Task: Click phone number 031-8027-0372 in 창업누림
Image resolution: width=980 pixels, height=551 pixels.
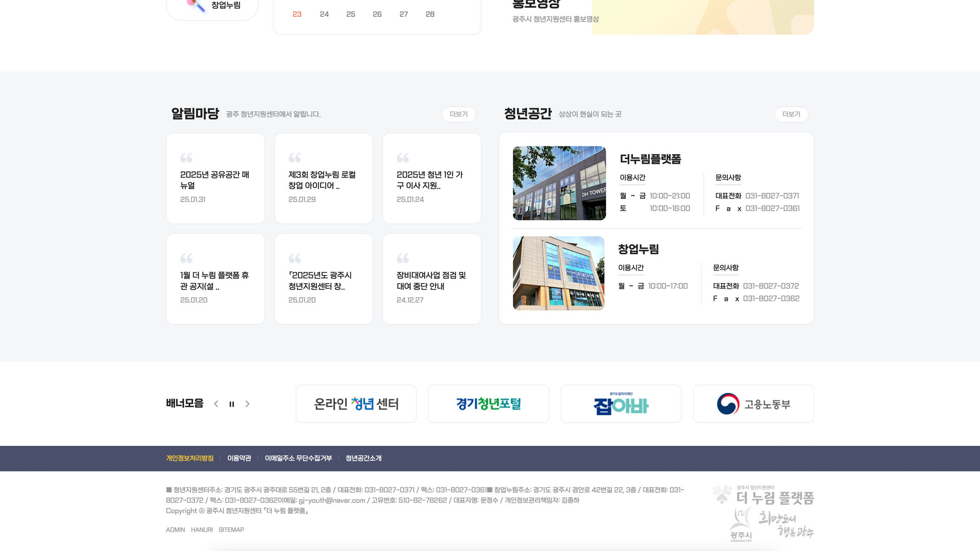Action: tap(771, 286)
